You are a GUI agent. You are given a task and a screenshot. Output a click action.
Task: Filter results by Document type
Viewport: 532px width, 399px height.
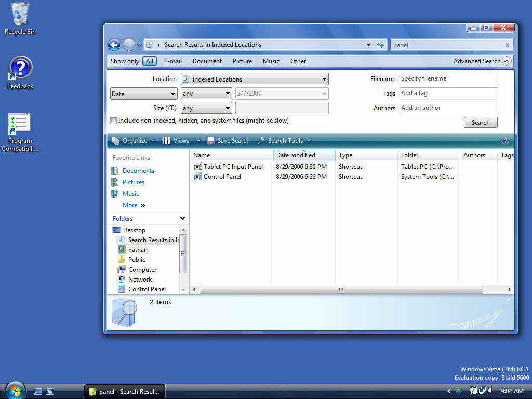(207, 61)
